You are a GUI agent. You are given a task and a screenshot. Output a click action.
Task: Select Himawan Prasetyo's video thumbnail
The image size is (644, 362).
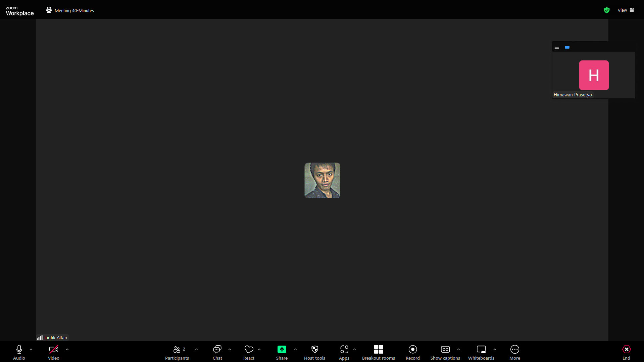point(593,75)
